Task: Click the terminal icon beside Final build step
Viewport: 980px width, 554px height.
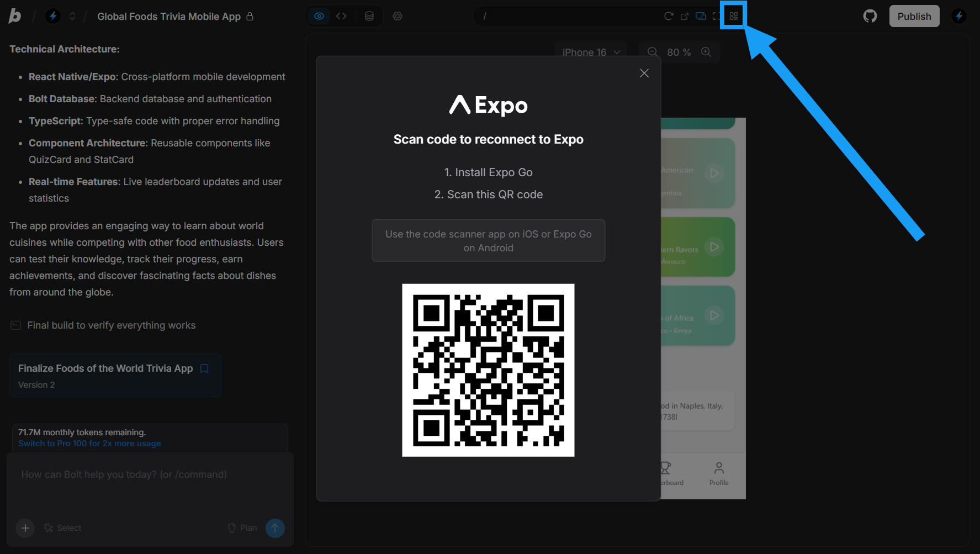Action: coord(16,325)
